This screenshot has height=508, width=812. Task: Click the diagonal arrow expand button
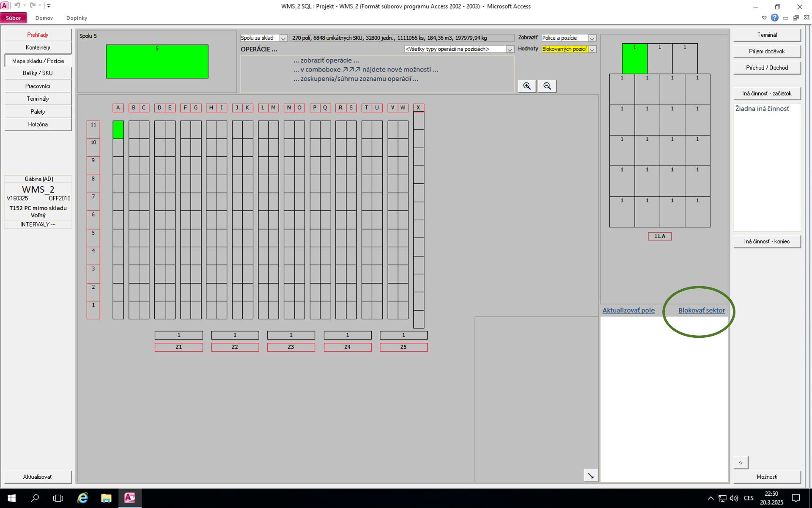(590, 476)
